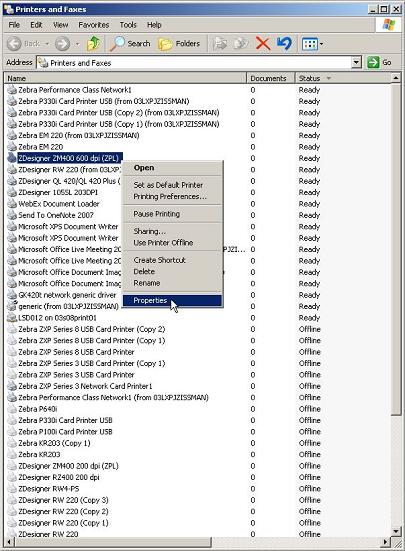Select ZDesigner RW 220 (Copy 3) entry

63,500
